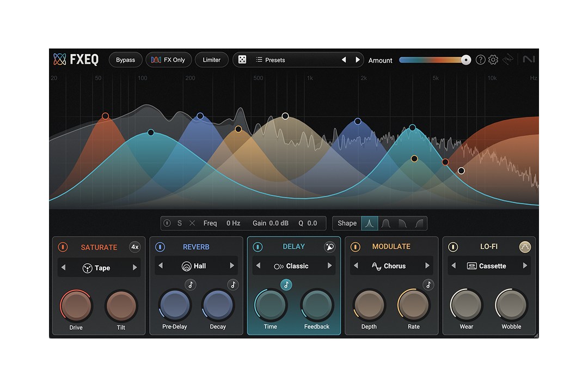Click the SATURATE module title
588x387 pixels.
coord(99,247)
